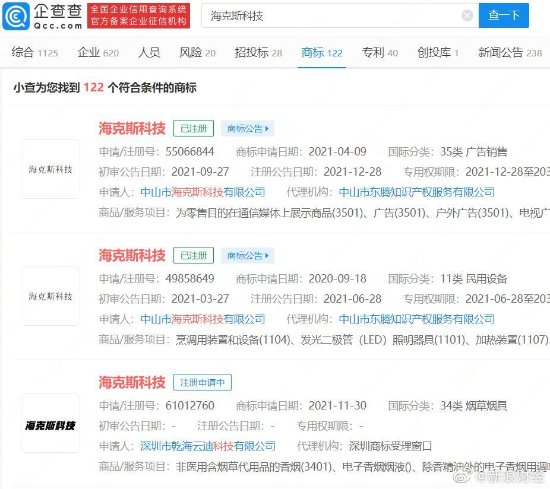The height and width of the screenshot is (489, 550).
Task: Select goods text starting 烹调用装置和设备
Action: pos(362,340)
